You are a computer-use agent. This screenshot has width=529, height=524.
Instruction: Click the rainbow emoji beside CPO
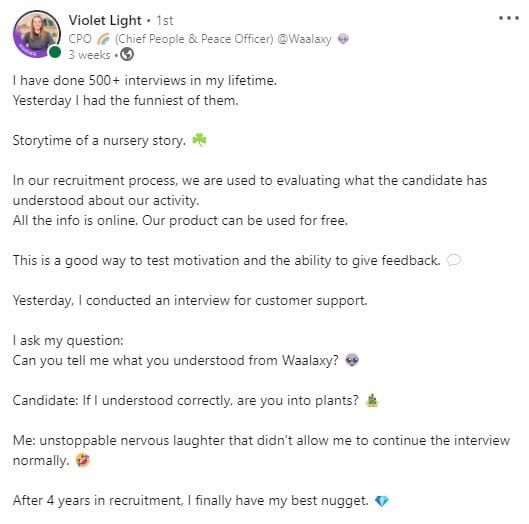(x=103, y=39)
